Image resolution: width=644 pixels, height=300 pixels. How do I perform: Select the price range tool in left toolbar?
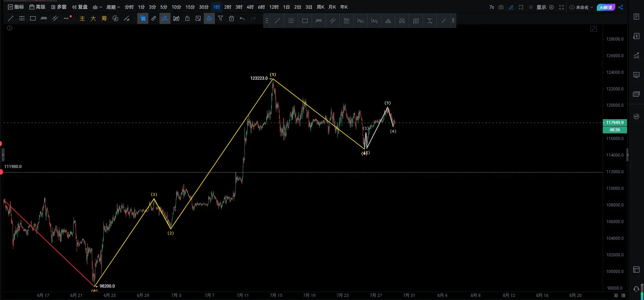pos(44,18)
